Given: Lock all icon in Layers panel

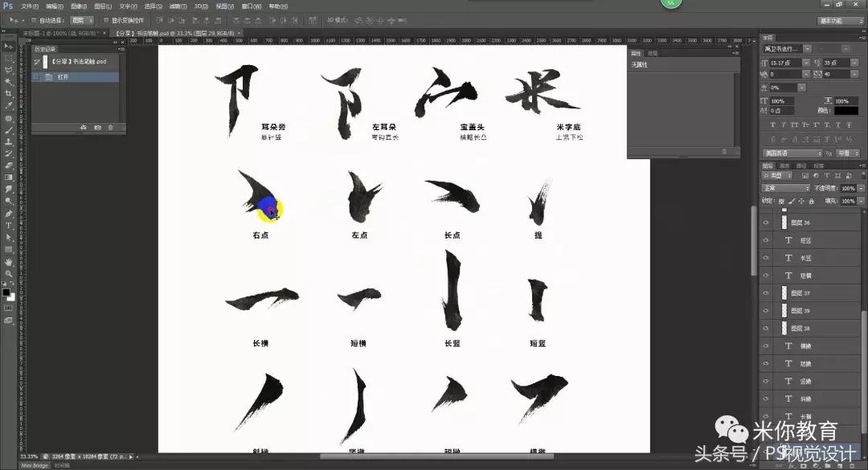Looking at the screenshot, I should pos(812,202).
